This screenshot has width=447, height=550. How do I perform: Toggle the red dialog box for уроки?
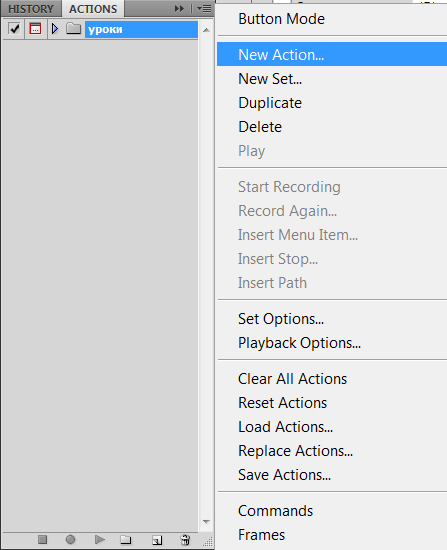click(x=35, y=29)
